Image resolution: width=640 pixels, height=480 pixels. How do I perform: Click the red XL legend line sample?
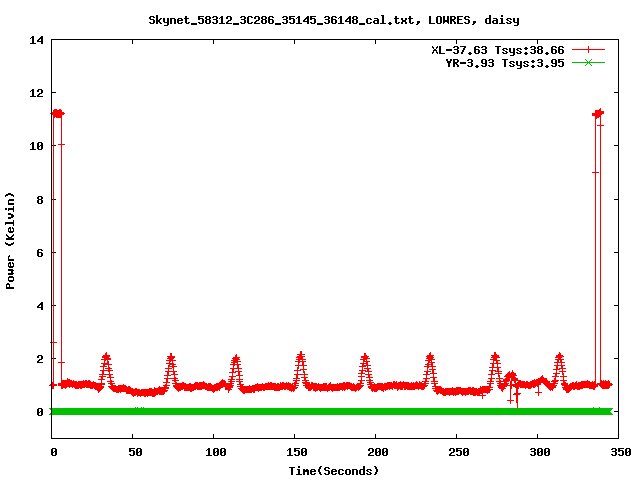point(588,50)
